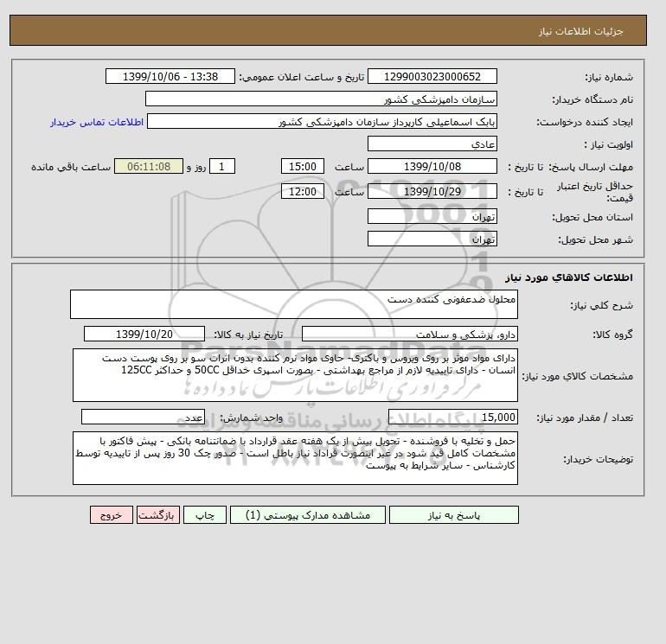Click the label شهر محل تحویل
This screenshot has height=644, width=666.
coord(595,239)
